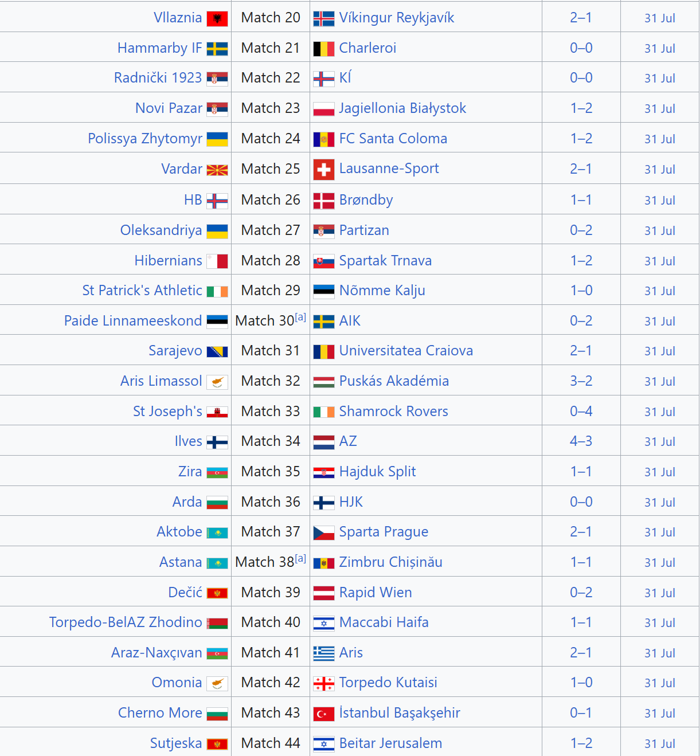The height and width of the screenshot is (756, 700).
Task: Open the 2–1 score of Vllaznia match
Action: click(x=581, y=17)
